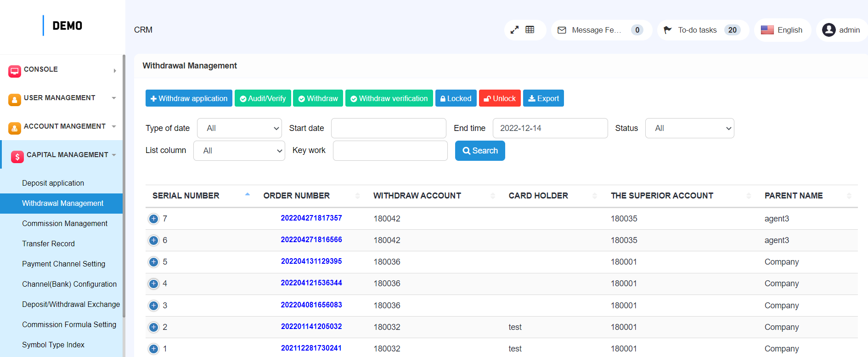
Task: Open the Status dropdown
Action: coord(689,128)
